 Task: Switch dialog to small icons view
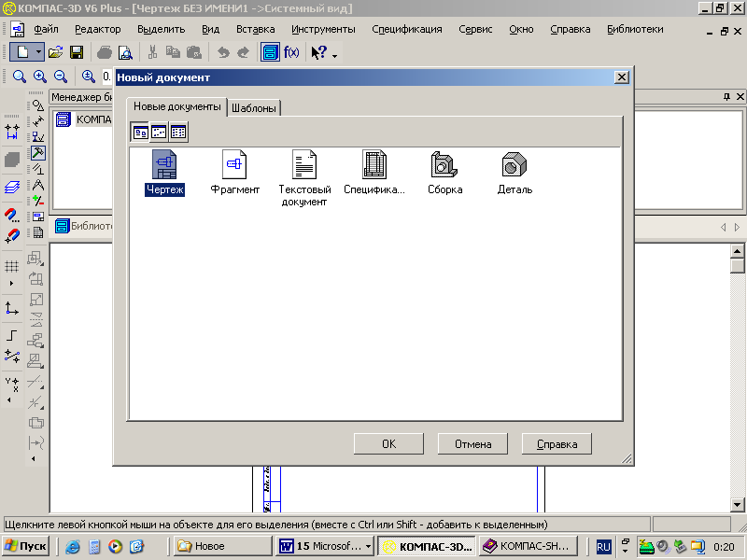coord(159,133)
